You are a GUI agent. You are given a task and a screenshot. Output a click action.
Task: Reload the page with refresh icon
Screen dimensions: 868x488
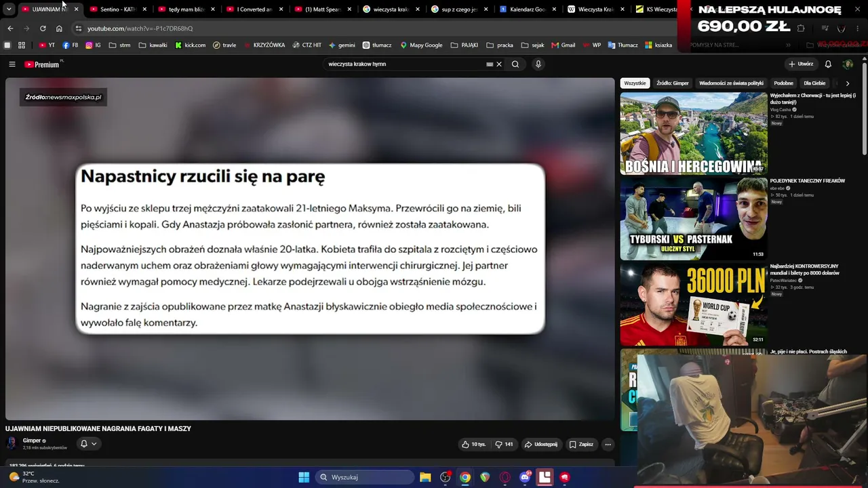point(43,28)
